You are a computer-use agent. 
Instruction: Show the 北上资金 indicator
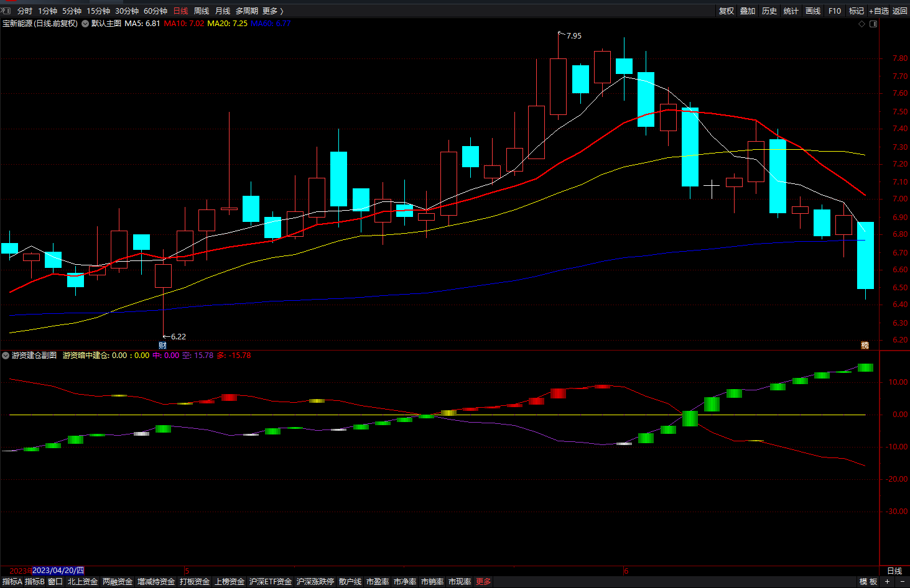click(x=83, y=582)
